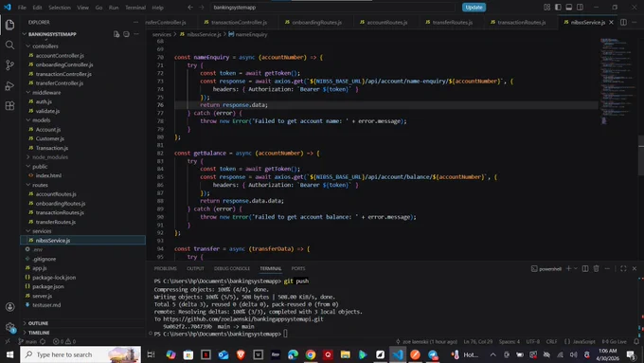Click the Go Live status bar button

[614, 341]
